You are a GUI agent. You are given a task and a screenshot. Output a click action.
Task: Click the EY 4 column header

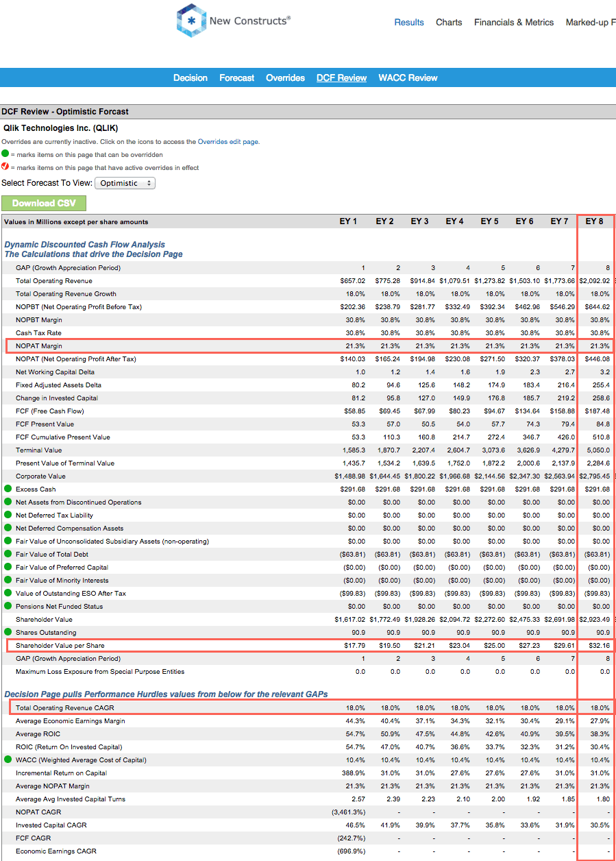coord(454,221)
